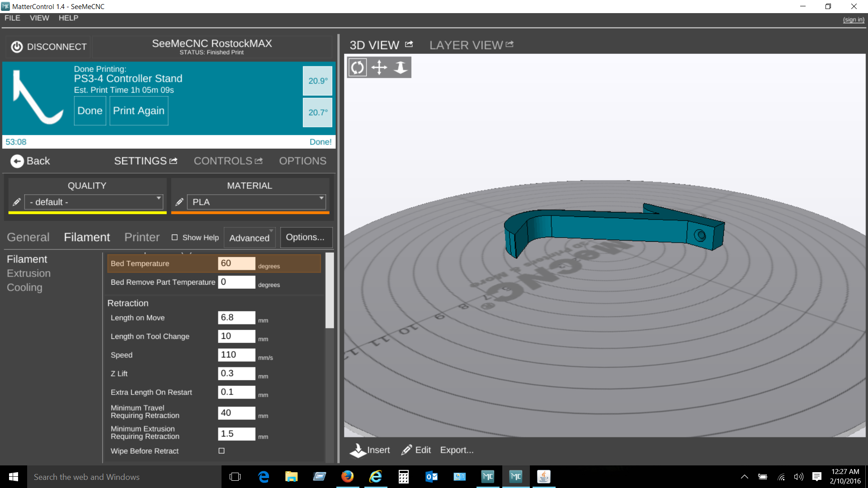This screenshot has width=868, height=488.
Task: Expand the Advanced settings level dropdown
Action: (250, 238)
